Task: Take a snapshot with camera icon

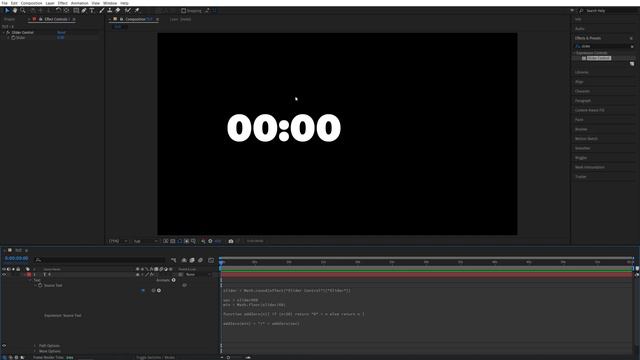Action: [231, 241]
